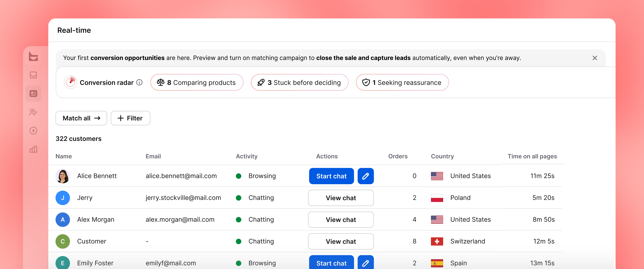Open the Inbox icon in sidebar
Image resolution: width=644 pixels, height=269 pixels.
(x=33, y=75)
